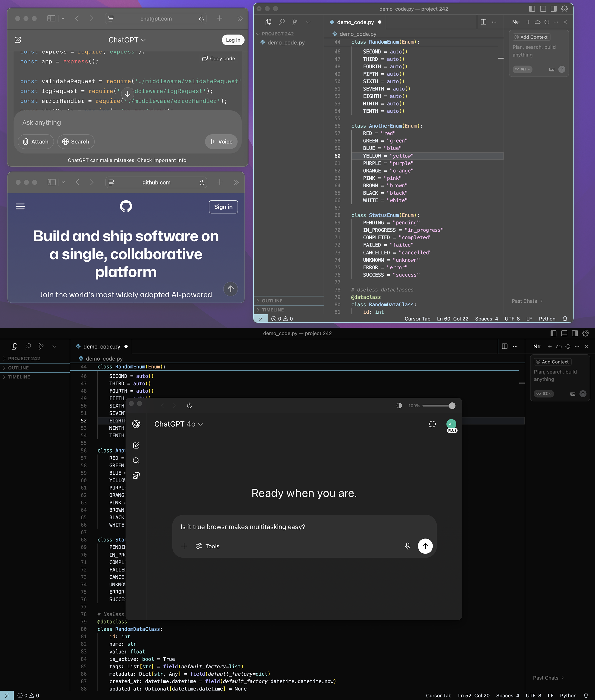Collapse the PROJECT 242 folder in top editor
The height and width of the screenshot is (700, 595).
pos(277,34)
